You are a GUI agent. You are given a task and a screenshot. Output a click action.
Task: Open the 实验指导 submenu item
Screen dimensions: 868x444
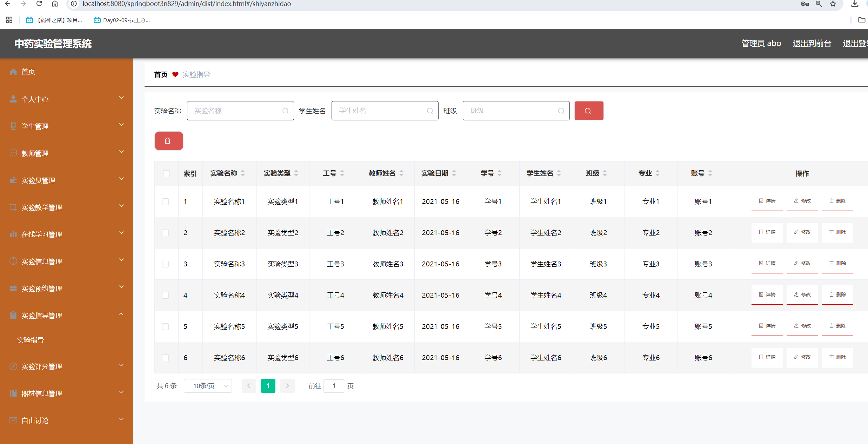(31, 340)
